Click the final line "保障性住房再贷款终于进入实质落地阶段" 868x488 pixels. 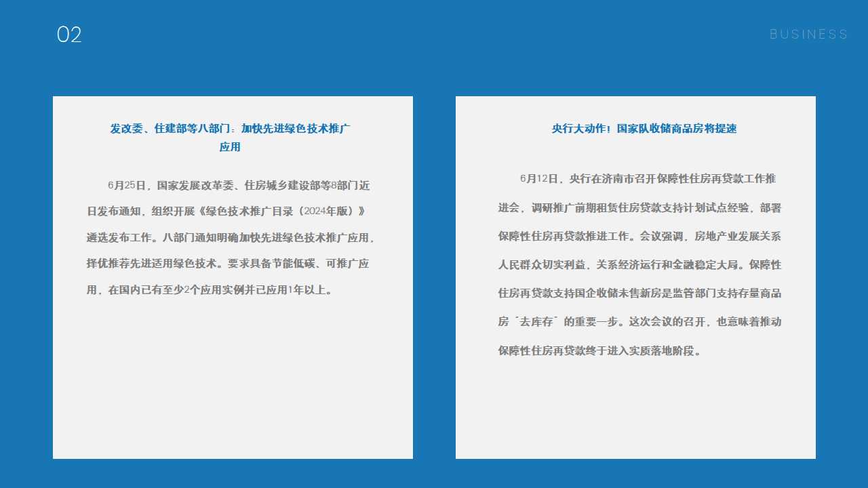click(600, 351)
